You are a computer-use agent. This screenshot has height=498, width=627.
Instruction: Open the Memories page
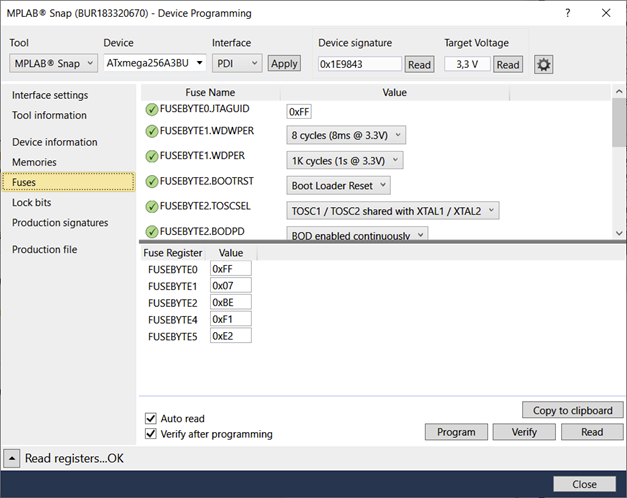(34, 162)
